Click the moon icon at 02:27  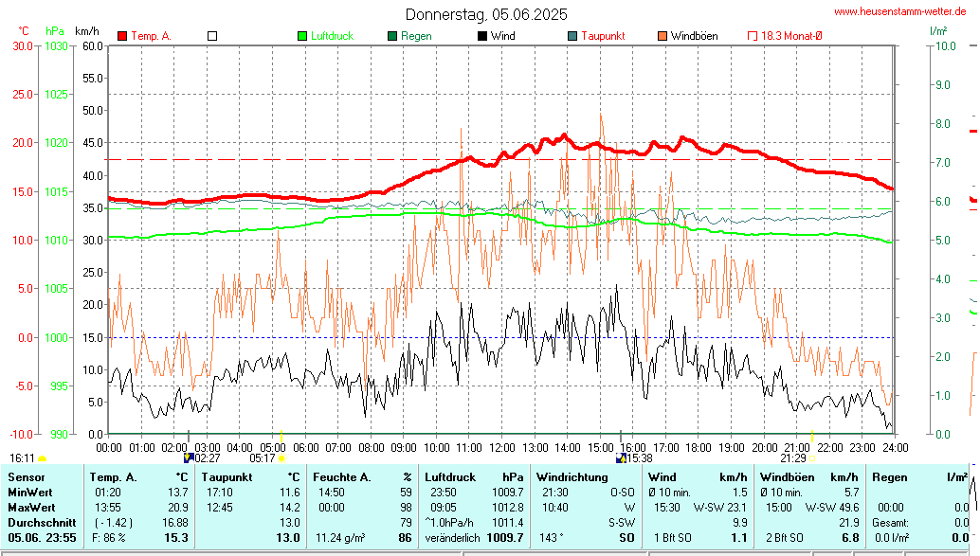point(188,457)
